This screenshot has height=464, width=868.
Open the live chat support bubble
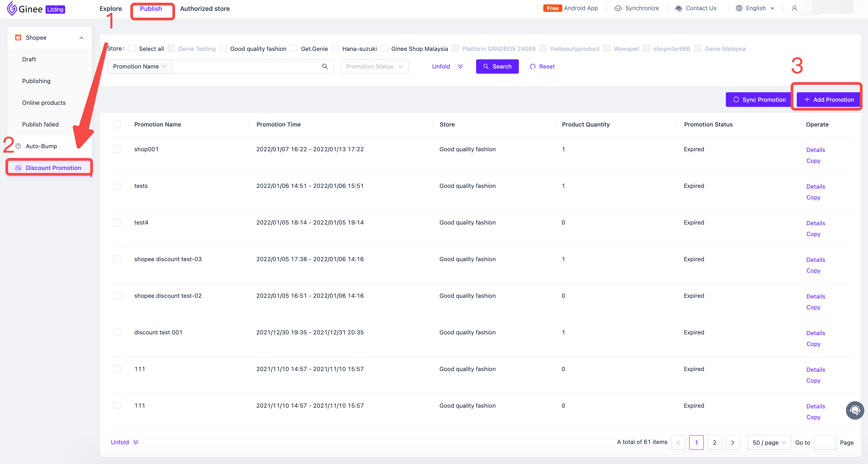(855, 410)
